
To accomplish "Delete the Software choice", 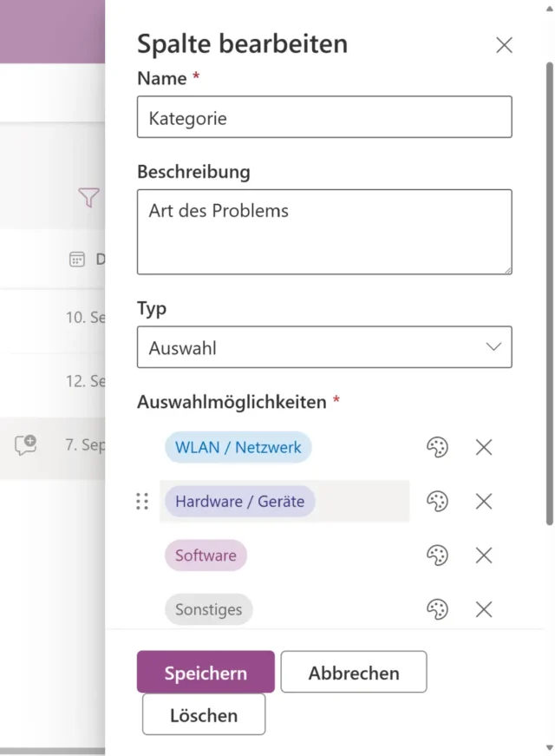I will pyautogui.click(x=484, y=555).
